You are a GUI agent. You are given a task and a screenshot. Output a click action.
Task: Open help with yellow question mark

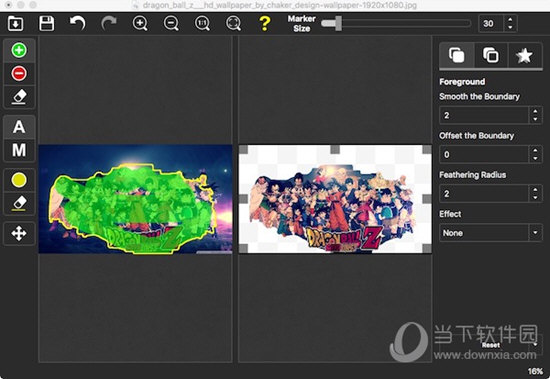point(264,24)
